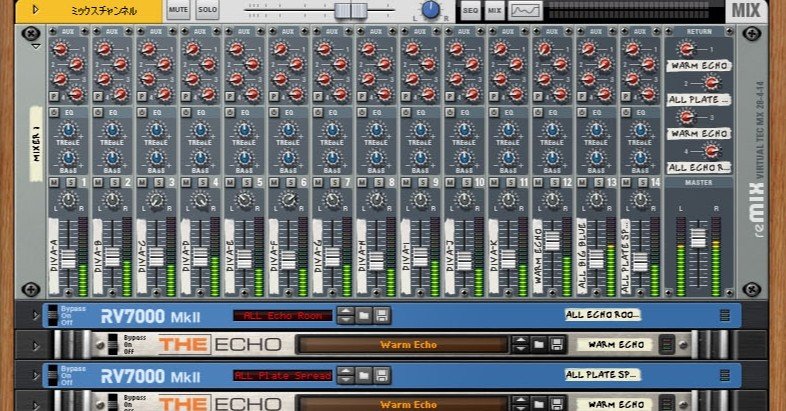Unfold the ALL Plate Spread RV7000 device arrow

(36, 375)
